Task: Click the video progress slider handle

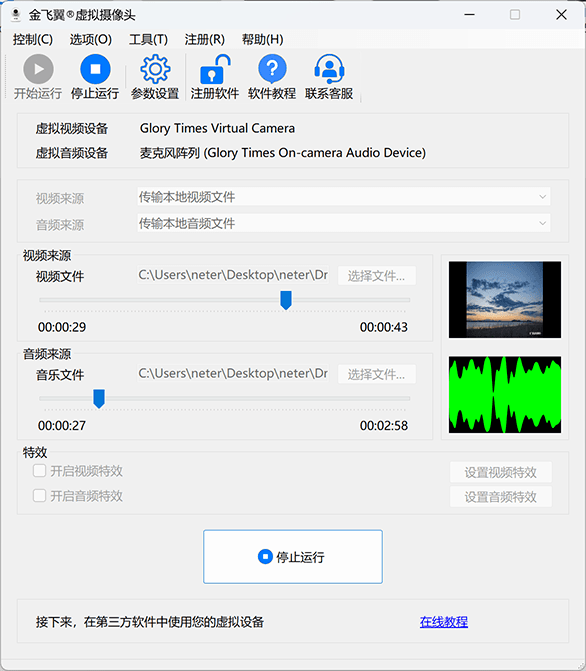Action: tap(286, 300)
